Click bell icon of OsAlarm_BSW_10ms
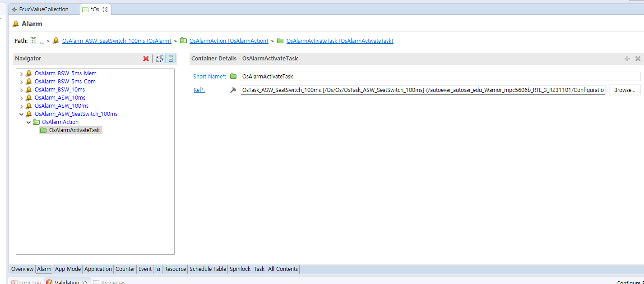The width and height of the screenshot is (644, 284). pyautogui.click(x=29, y=90)
